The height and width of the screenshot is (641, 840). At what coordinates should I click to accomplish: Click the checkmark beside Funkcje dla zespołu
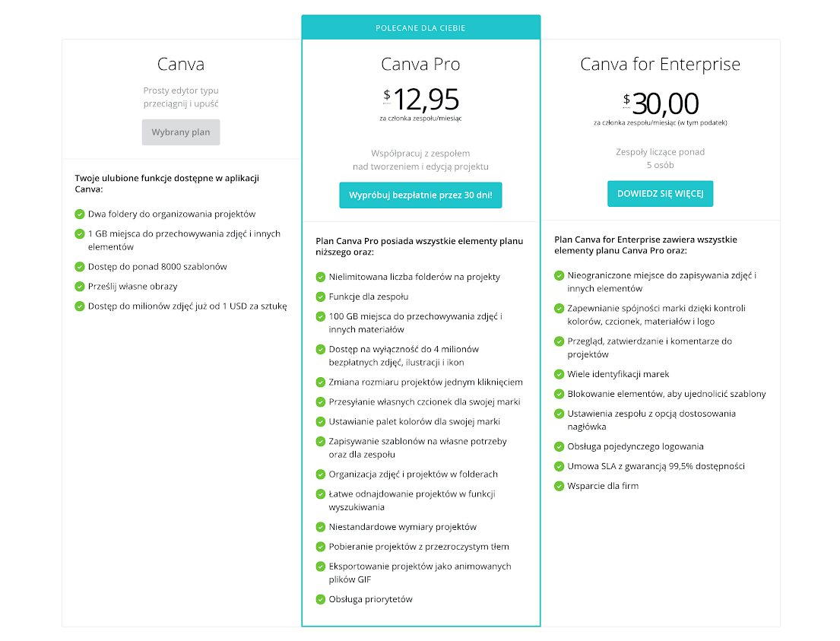point(321,297)
